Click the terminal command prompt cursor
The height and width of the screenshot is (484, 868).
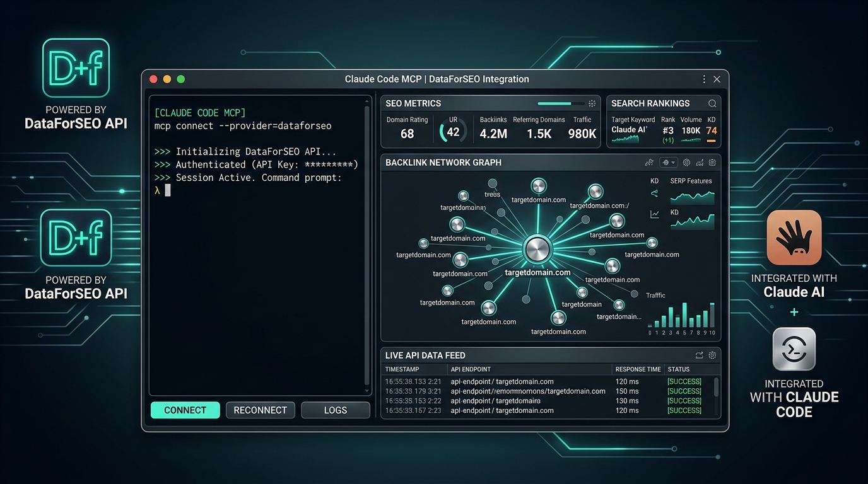(x=168, y=190)
